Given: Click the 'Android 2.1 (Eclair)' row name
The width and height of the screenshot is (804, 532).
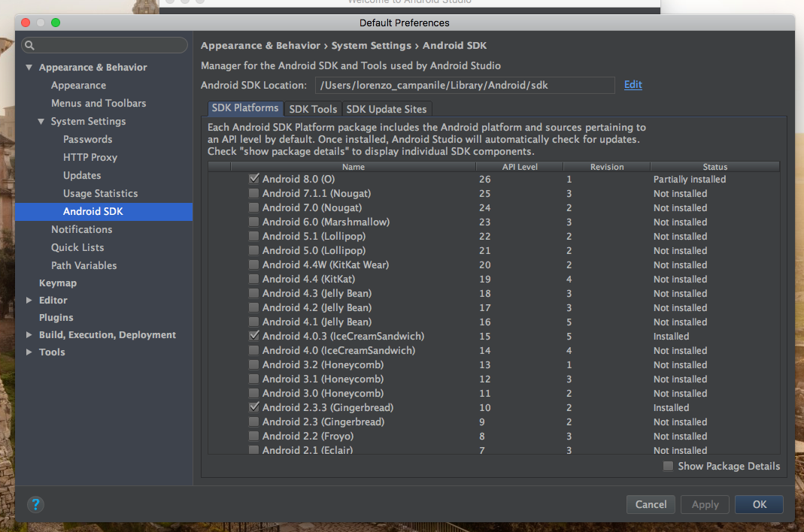Looking at the screenshot, I should tap(308, 450).
